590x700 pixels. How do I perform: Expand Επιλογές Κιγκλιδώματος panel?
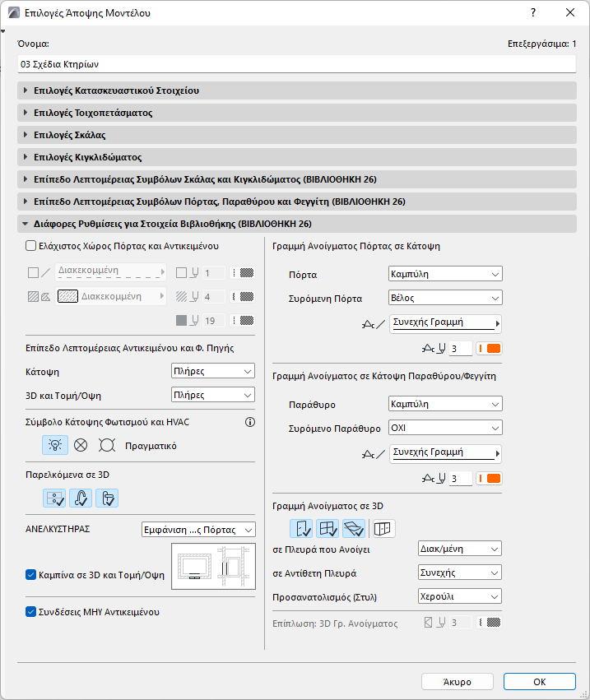(x=297, y=157)
